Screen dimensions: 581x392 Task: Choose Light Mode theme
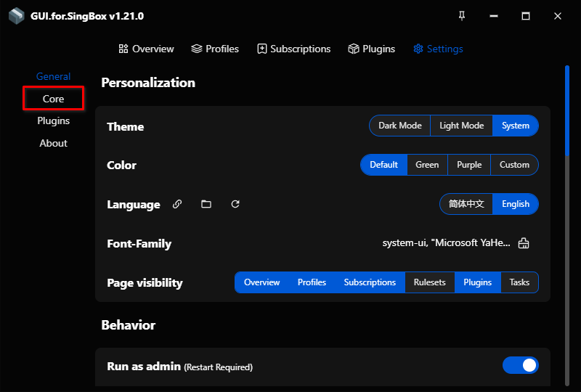[x=461, y=126]
